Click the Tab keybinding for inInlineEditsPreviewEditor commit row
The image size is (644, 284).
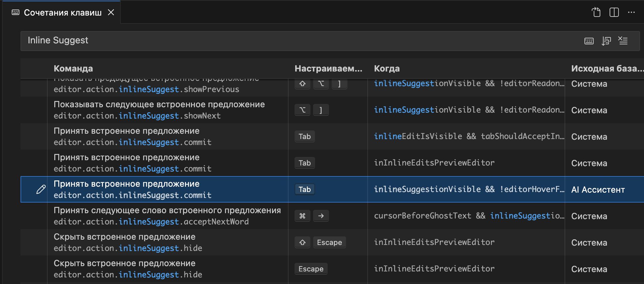tap(304, 163)
